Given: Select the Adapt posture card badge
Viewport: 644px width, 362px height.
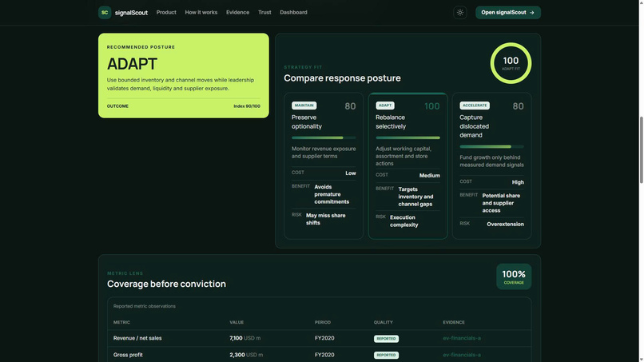Looking at the screenshot, I should point(385,105).
